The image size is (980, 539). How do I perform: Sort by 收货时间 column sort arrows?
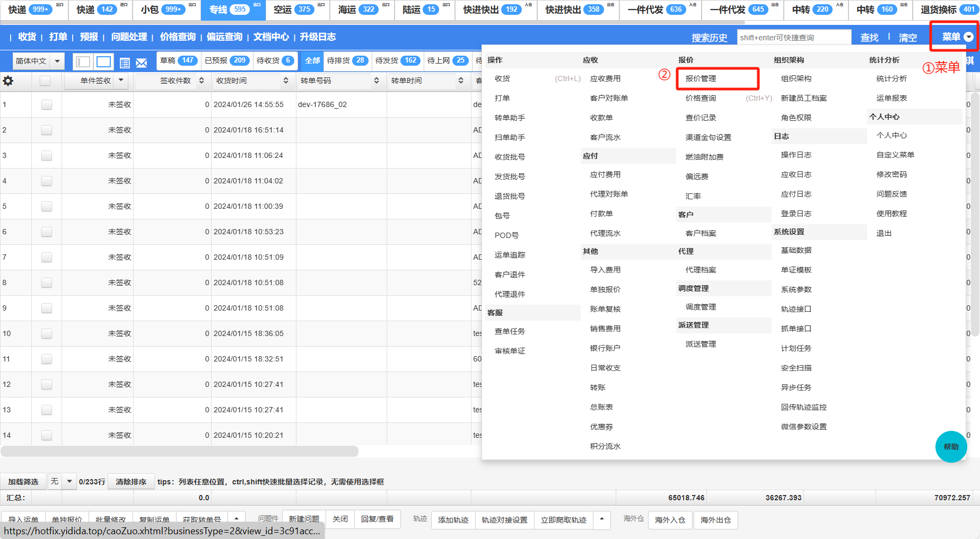286,81
